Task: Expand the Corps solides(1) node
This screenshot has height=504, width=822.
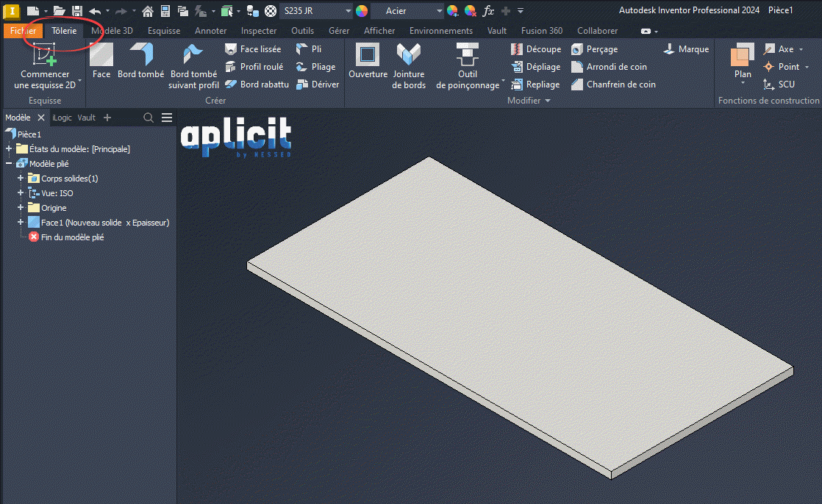Action: (21, 179)
